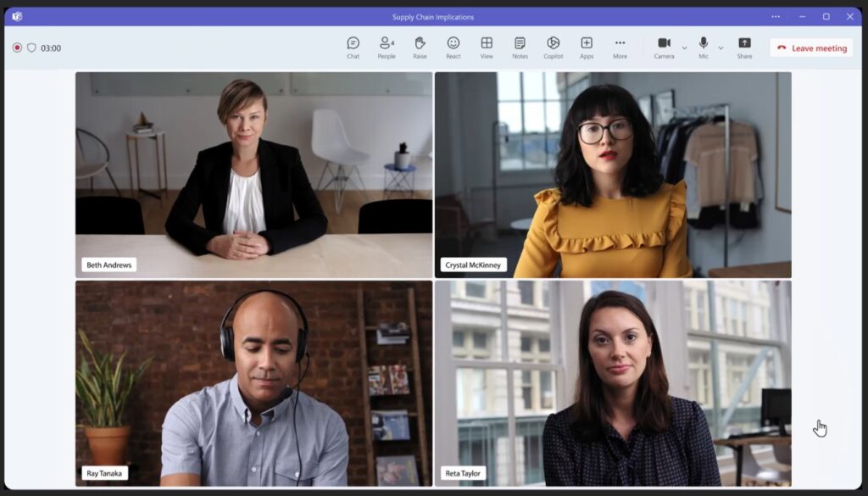
Task: Leave the meeting
Action: [810, 47]
